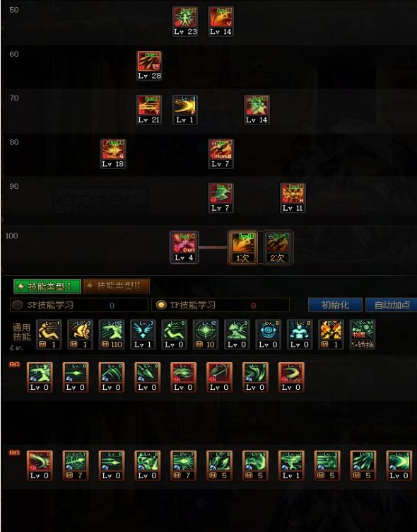The image size is (417, 532).
Task: Click the Lv 28 skill in row 60
Action: (149, 66)
